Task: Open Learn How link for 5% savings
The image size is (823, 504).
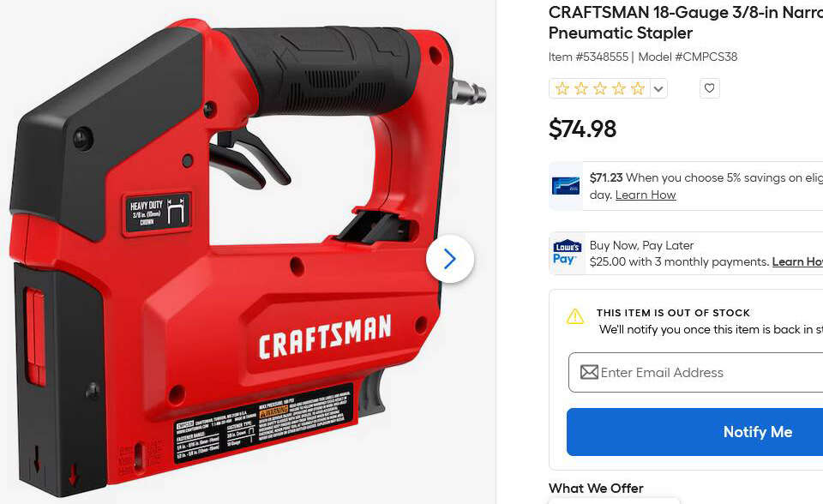Action: (x=646, y=195)
